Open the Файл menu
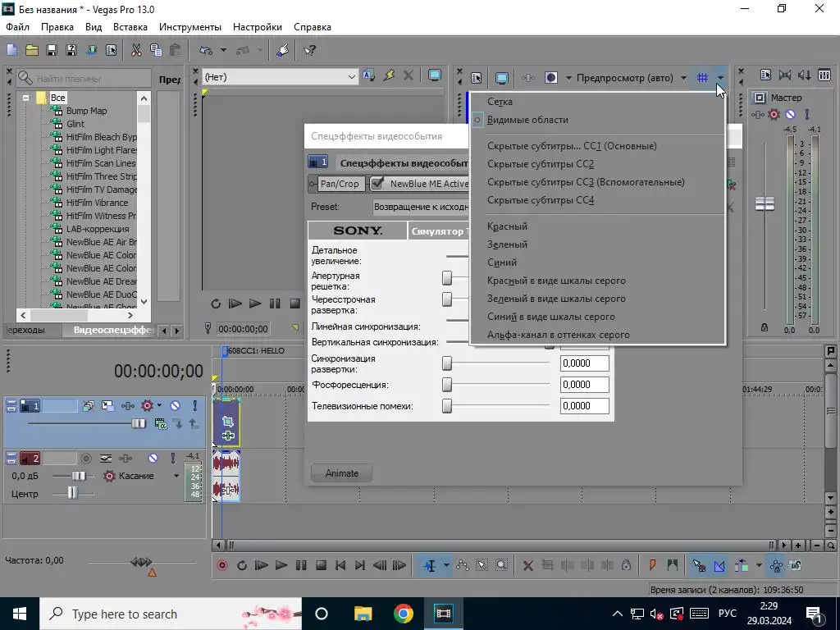 coord(18,27)
